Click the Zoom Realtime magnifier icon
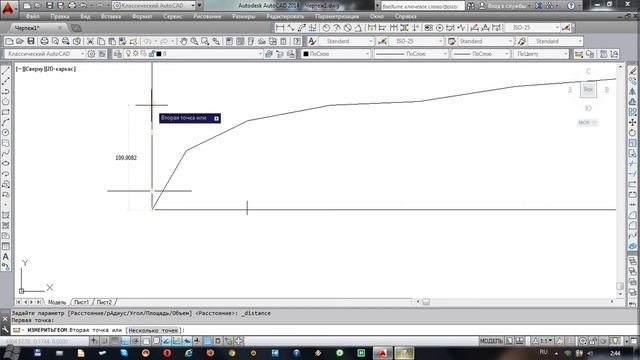 (x=194, y=41)
